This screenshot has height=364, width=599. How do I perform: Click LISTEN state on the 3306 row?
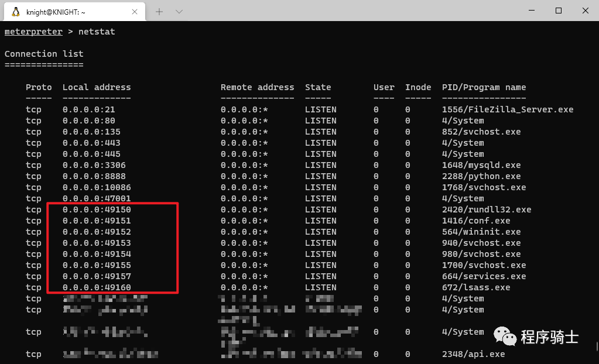point(320,165)
